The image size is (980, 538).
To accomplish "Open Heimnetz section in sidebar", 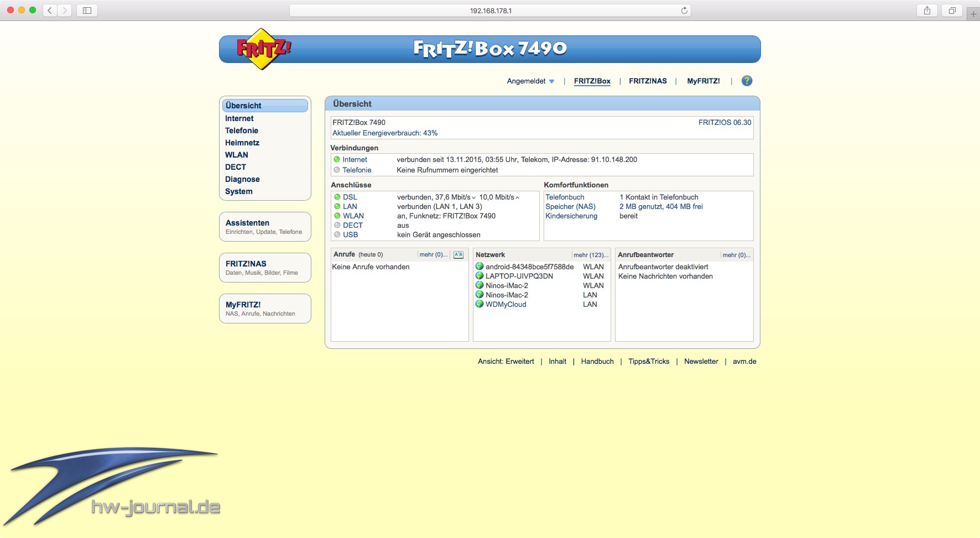I will coord(242,143).
